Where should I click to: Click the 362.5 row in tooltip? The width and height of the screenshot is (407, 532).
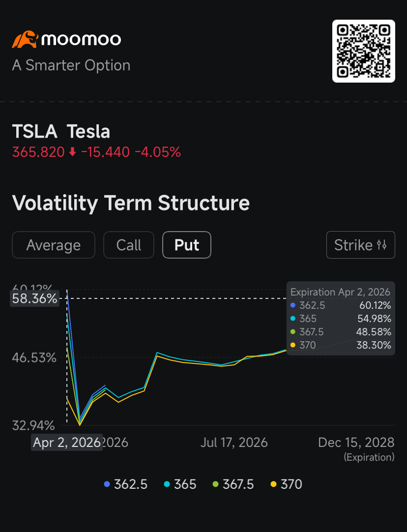point(341,305)
